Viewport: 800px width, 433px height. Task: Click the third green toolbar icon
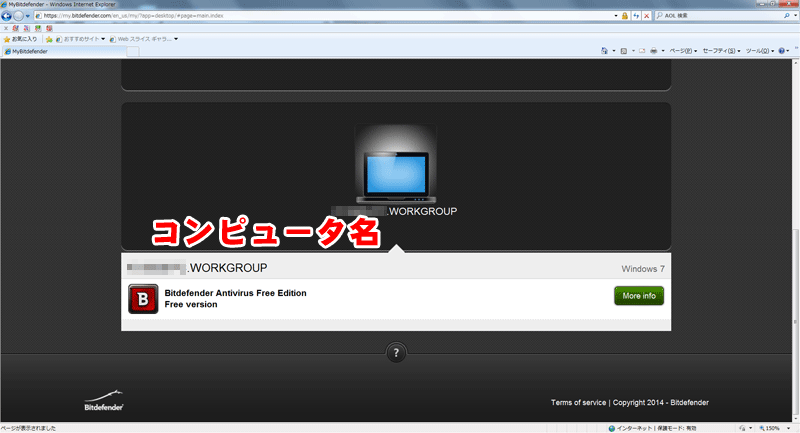(38, 29)
